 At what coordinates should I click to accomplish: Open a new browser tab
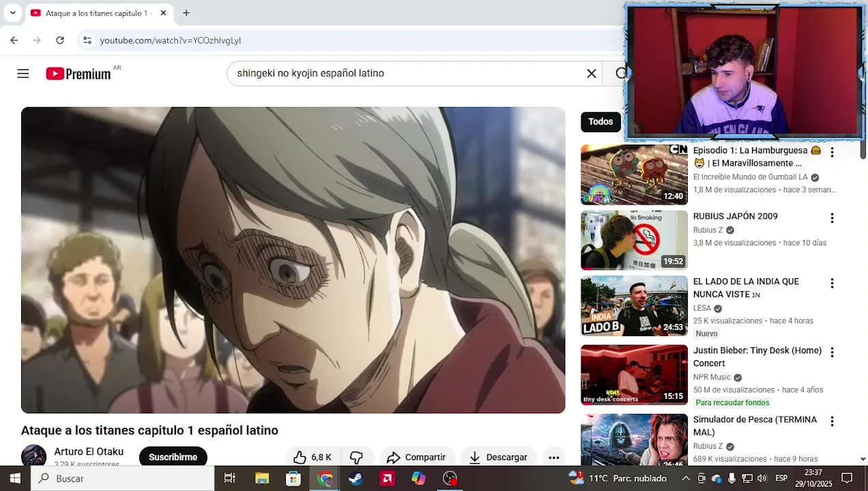(x=186, y=13)
